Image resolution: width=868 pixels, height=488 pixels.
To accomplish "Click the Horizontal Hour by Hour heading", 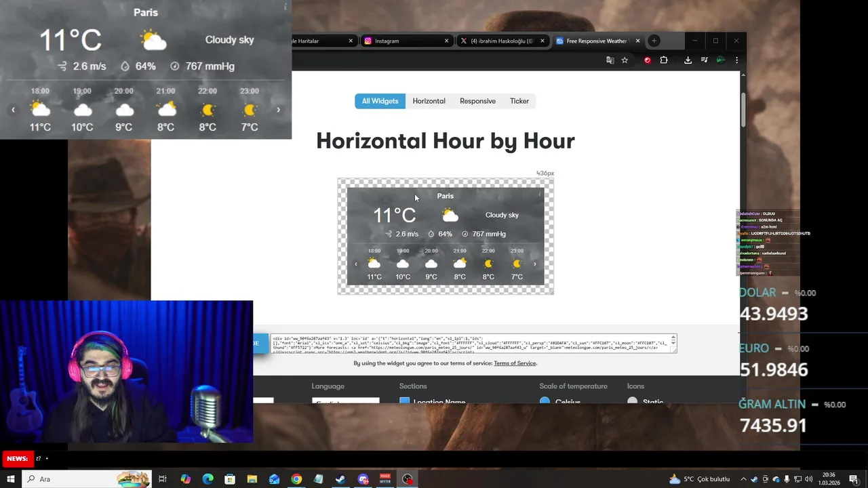I will point(446,141).
